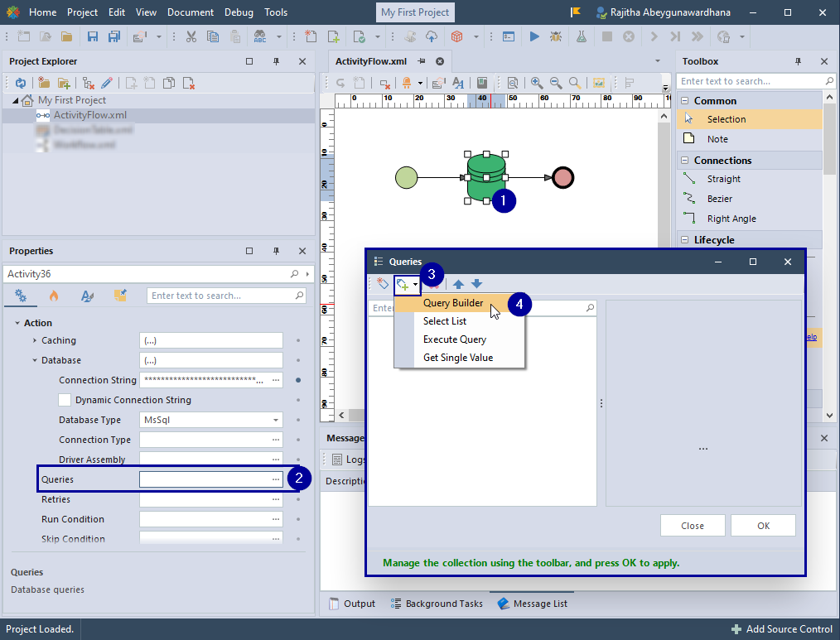
Task: Expand the Caching property
Action: tap(35, 340)
